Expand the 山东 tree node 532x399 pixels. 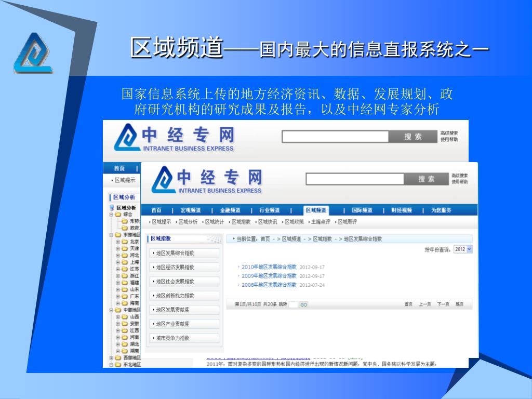pos(118,289)
